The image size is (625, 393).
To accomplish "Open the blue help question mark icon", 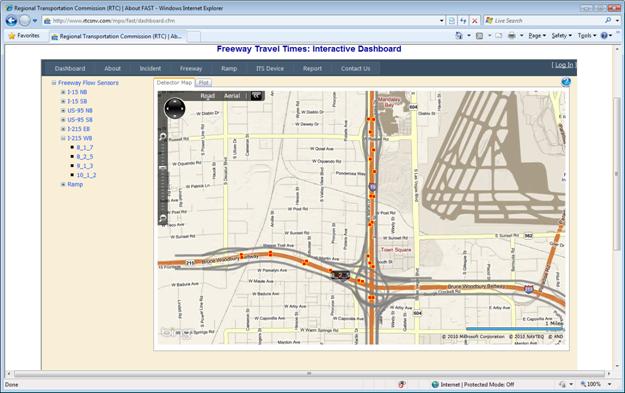I will point(566,82).
